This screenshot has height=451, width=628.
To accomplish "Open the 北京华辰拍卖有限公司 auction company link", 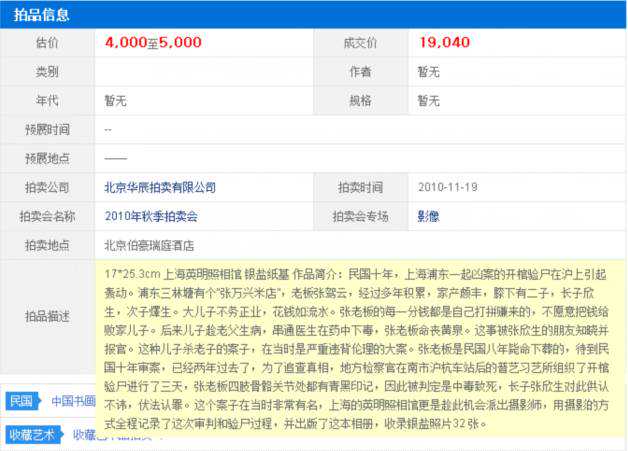I will coord(159,187).
